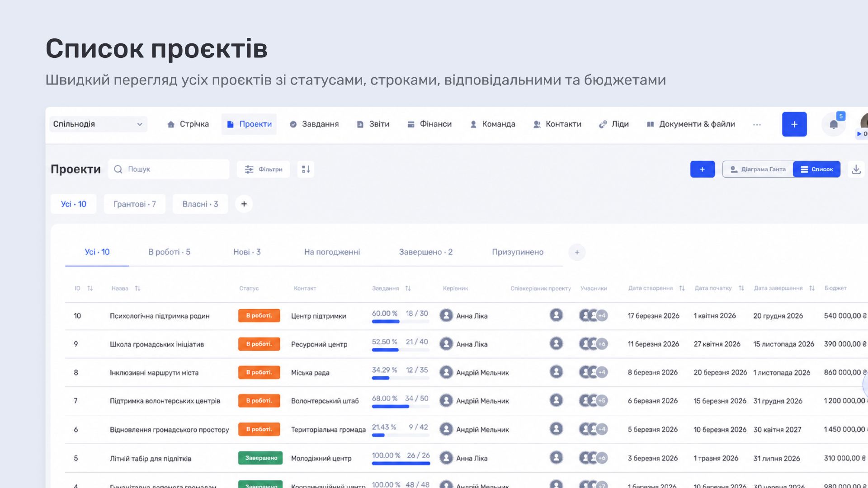Switch to На погодженні tab
Image resolution: width=868 pixels, height=488 pixels.
click(x=332, y=252)
